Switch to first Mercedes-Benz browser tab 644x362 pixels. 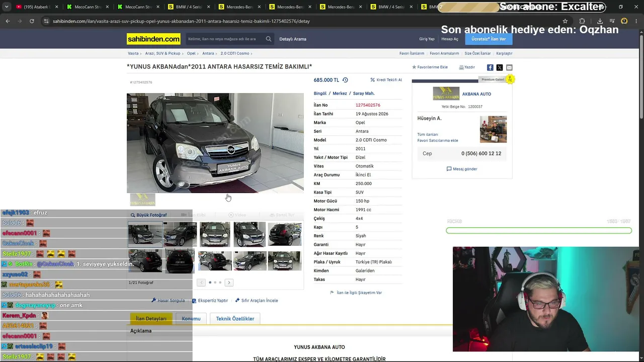[238, 7]
